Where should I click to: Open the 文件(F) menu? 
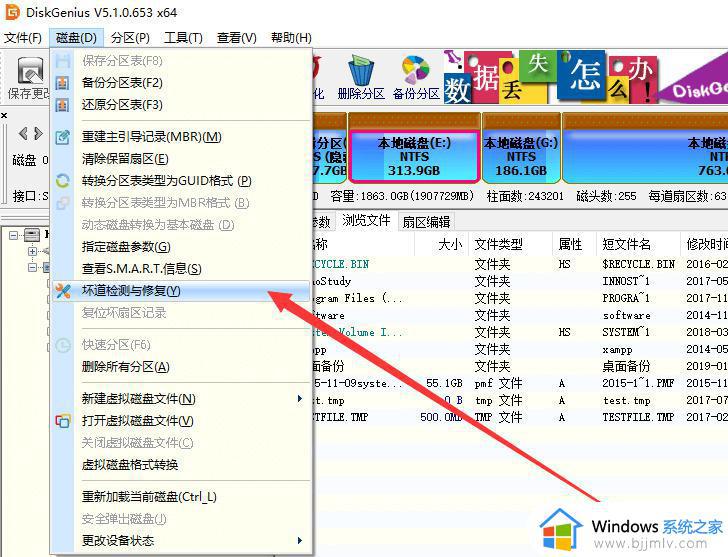pyautogui.click(x=23, y=38)
